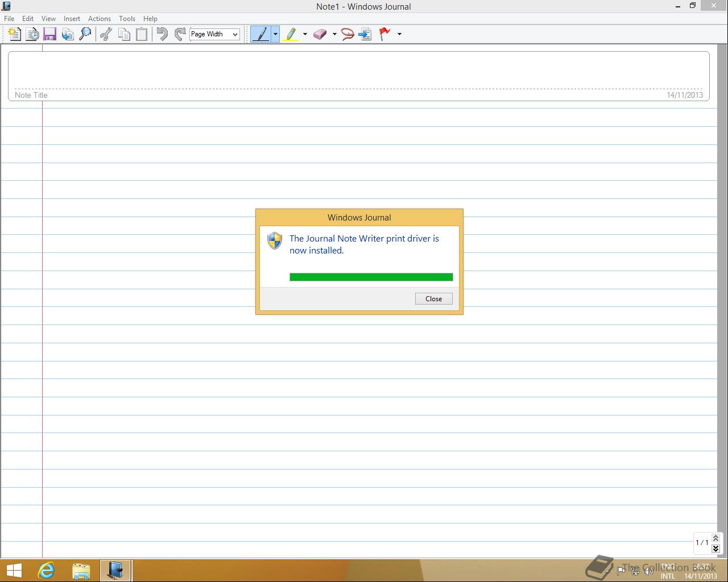This screenshot has width=728, height=582.
Task: Open the Windows Start button
Action: (x=14, y=570)
